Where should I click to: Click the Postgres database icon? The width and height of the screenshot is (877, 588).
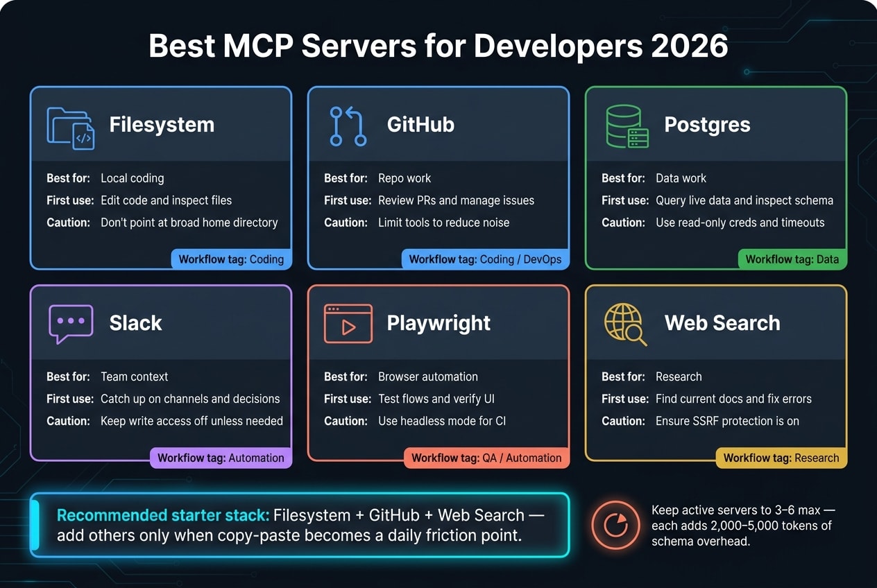click(x=627, y=126)
